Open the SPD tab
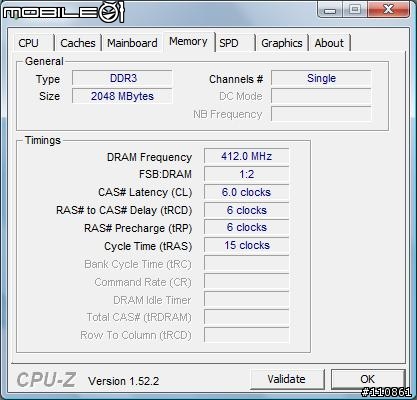The width and height of the screenshot is (417, 400). [x=235, y=43]
